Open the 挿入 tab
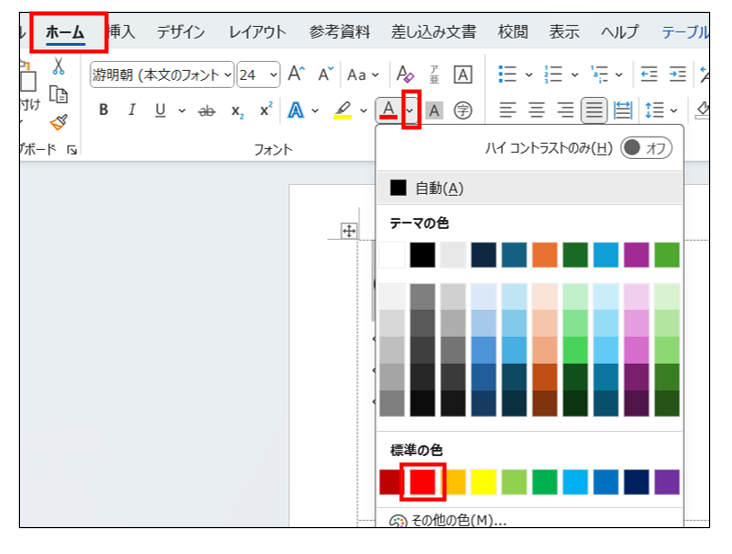The height and width of the screenshot is (554, 732). pos(121,32)
